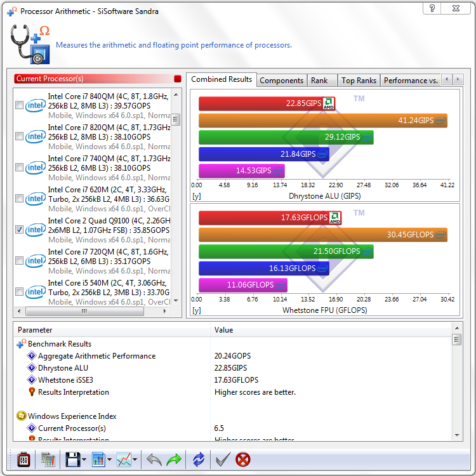476x476 pixels.
Task: Click the Sandra app icon in title bar
Action: (12, 11)
